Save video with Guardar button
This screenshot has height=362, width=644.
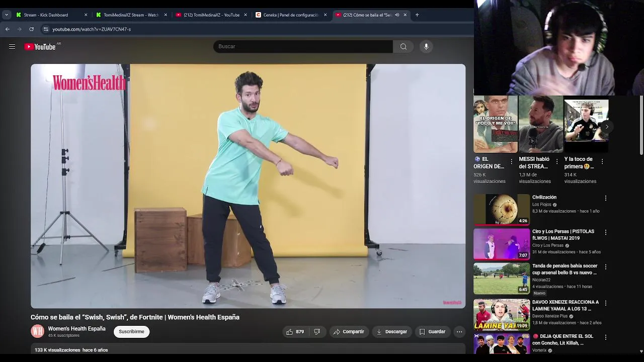pyautogui.click(x=432, y=332)
